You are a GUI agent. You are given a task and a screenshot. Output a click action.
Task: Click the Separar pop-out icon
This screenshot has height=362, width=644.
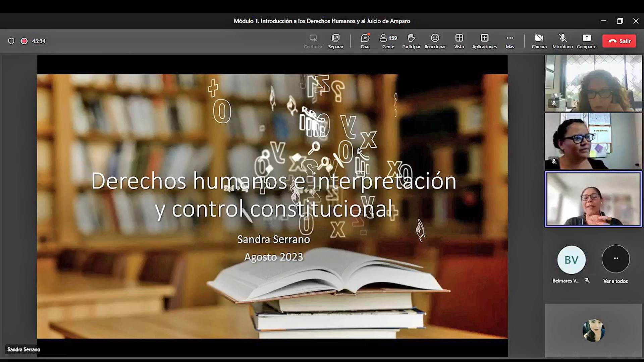click(335, 41)
